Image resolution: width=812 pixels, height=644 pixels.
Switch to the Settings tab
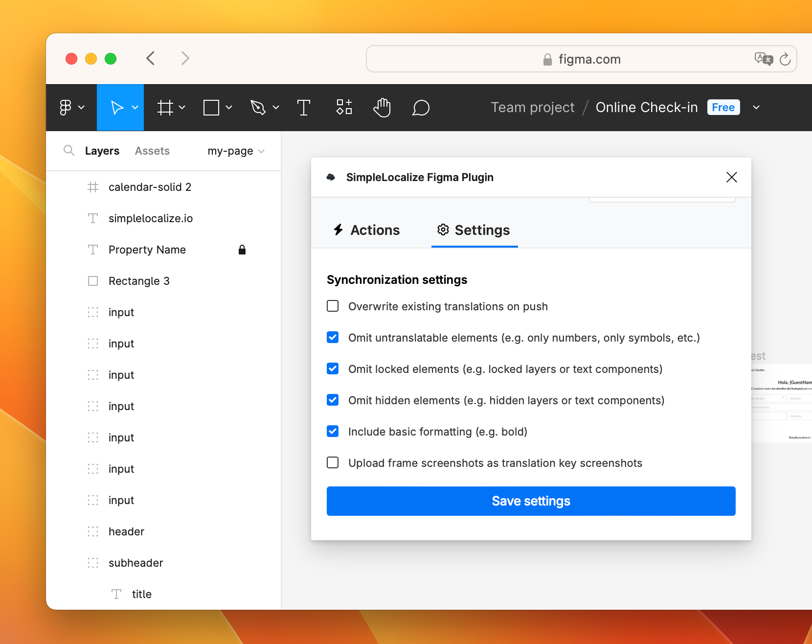pyautogui.click(x=474, y=230)
